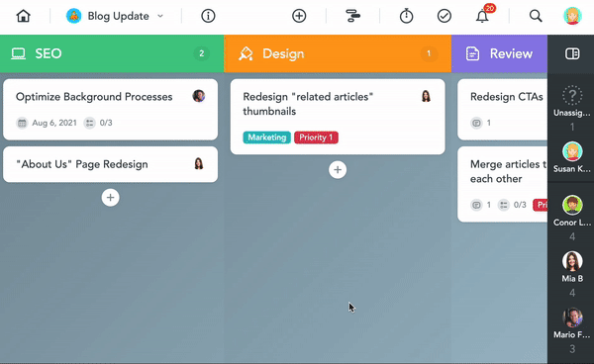Click the Design section paint icon
This screenshot has height=364, width=594.
(x=246, y=53)
